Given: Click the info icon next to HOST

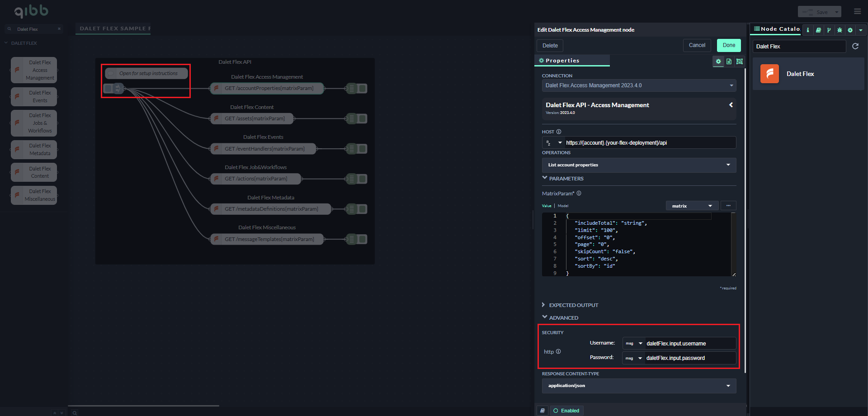Looking at the screenshot, I should click(559, 132).
